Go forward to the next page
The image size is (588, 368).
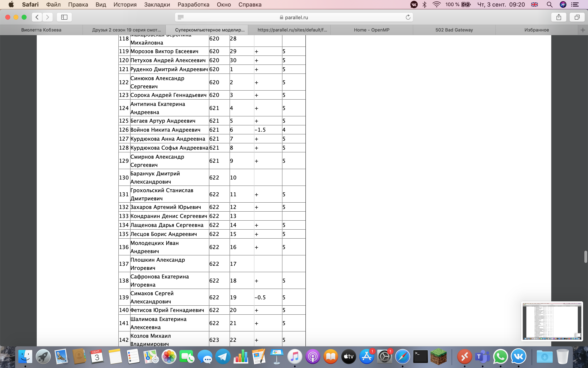48,17
